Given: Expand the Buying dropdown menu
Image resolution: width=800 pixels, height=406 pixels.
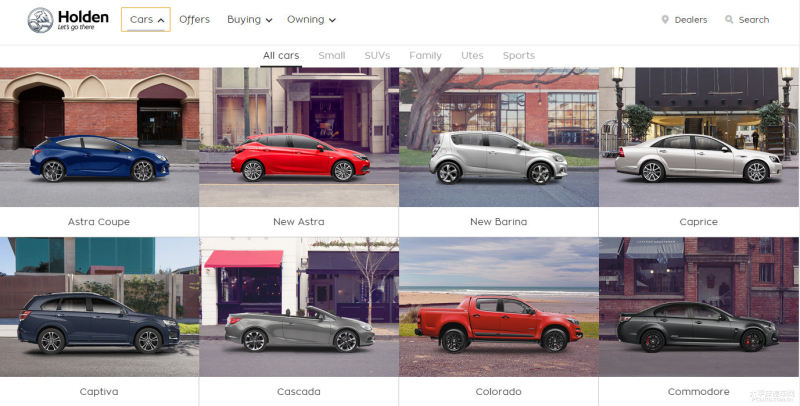Looking at the screenshot, I should click(x=249, y=20).
